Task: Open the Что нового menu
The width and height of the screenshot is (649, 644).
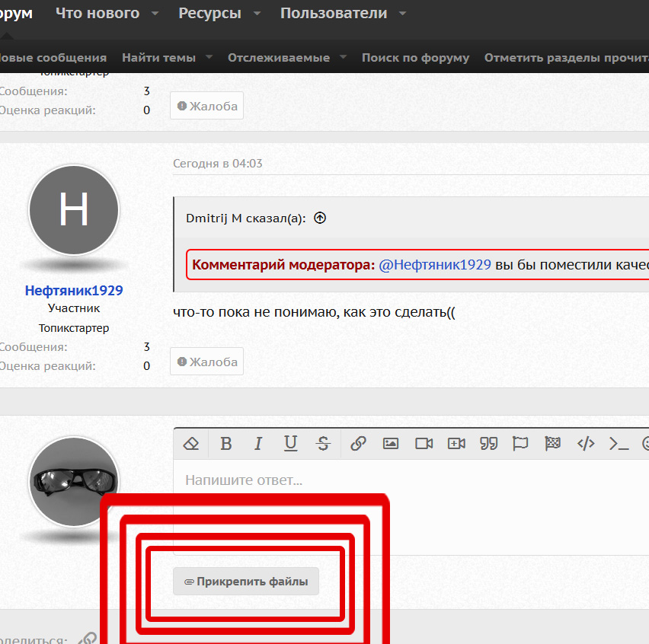Action: 98,13
